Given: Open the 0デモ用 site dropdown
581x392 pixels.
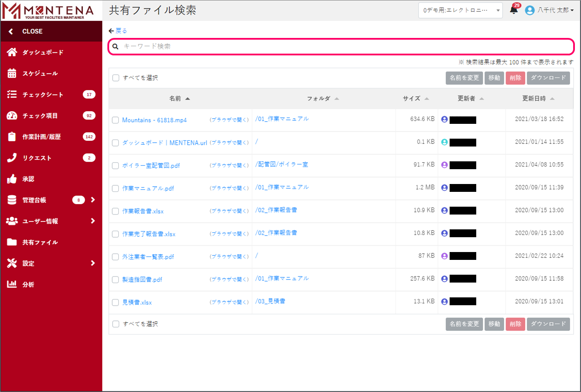Looking at the screenshot, I should 460,10.
